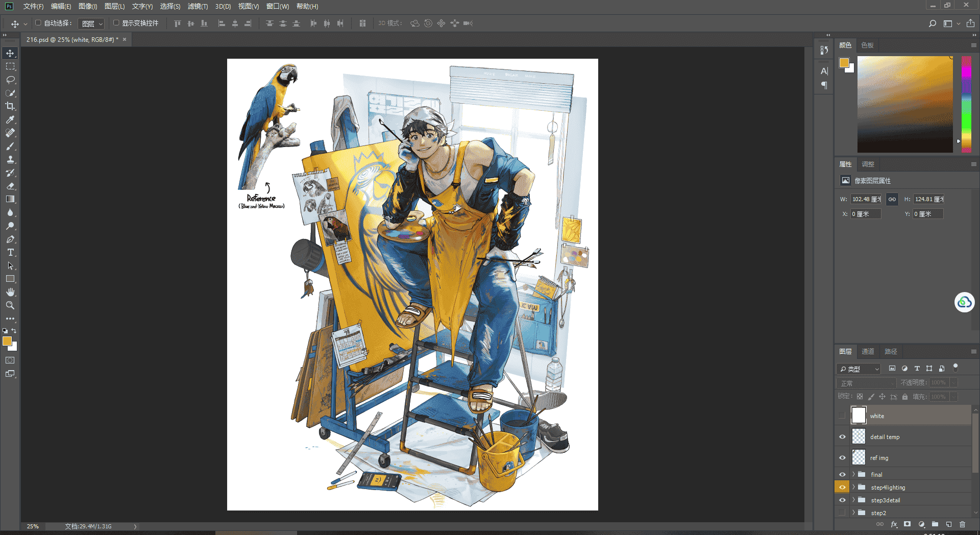
Task: Select the Clone Stamp tool
Action: (x=10, y=159)
